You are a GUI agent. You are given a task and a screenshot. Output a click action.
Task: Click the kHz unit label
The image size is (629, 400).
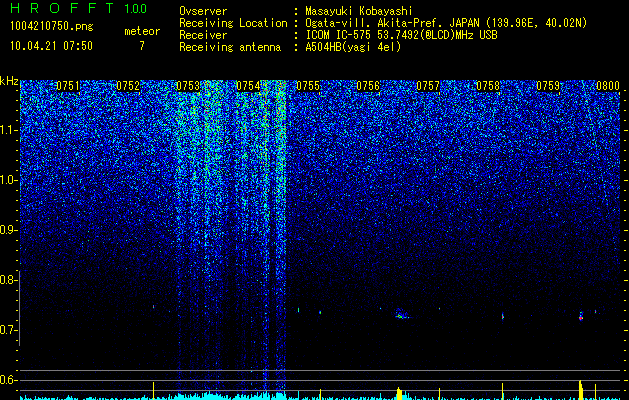point(9,81)
